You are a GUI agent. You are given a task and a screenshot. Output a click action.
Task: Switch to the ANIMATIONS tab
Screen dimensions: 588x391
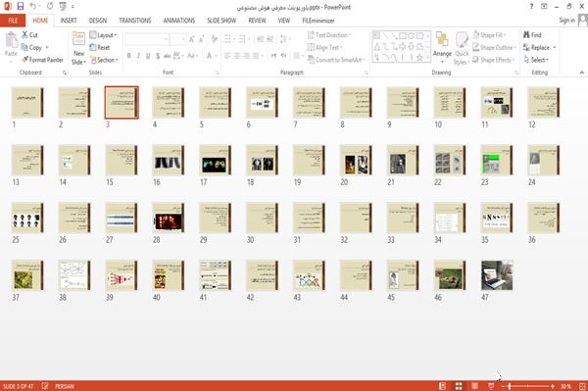[179, 21]
